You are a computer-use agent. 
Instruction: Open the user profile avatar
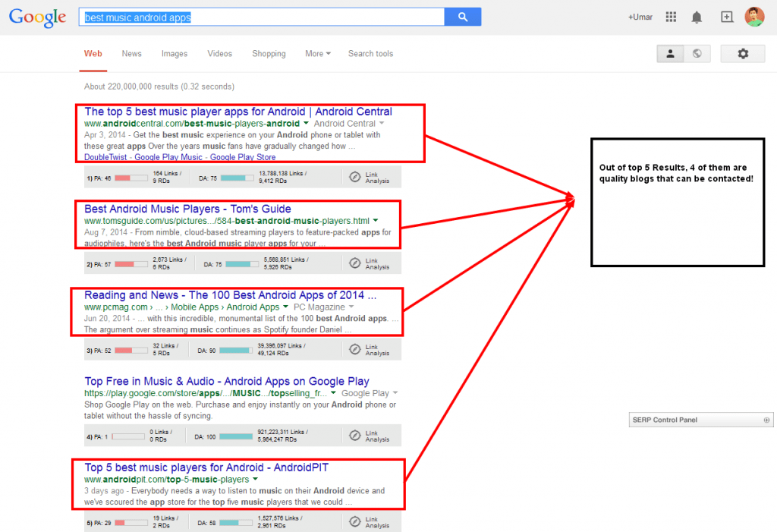pyautogui.click(x=754, y=17)
